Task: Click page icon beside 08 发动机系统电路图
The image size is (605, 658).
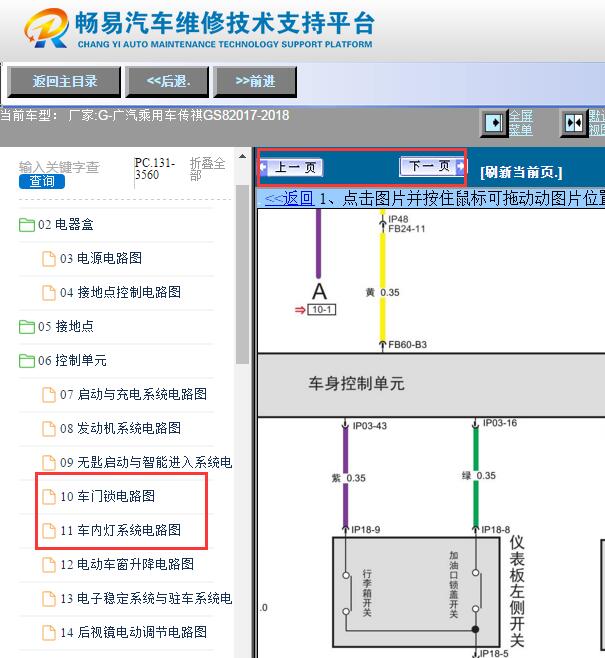Action: tap(49, 429)
